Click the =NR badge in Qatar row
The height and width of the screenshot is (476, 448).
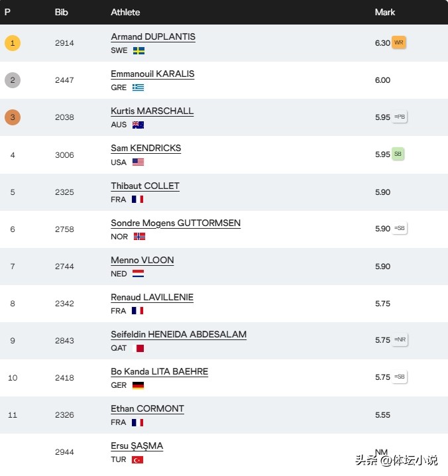click(400, 339)
